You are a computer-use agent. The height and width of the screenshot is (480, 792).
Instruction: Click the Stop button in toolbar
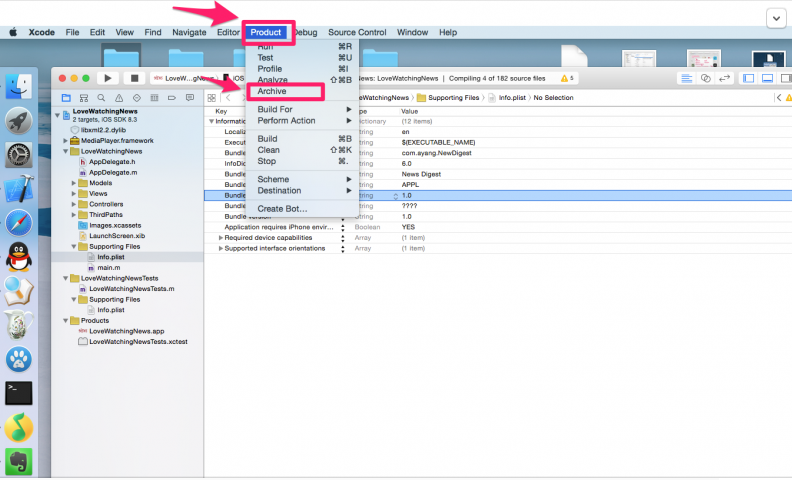[134, 78]
